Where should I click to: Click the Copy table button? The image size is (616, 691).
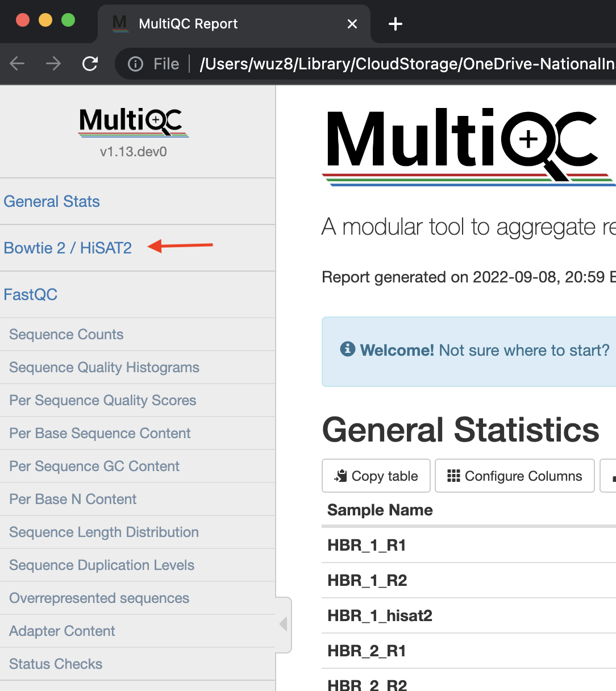[x=376, y=476]
